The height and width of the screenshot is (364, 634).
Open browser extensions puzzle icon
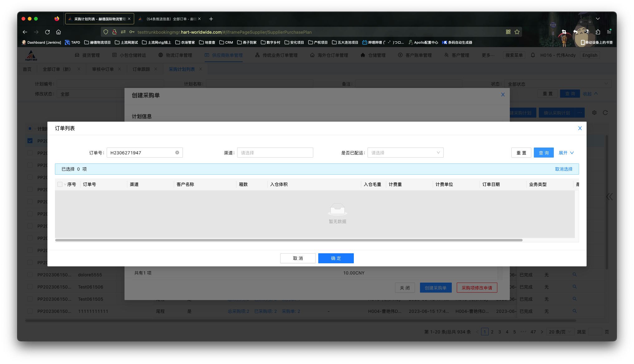pos(598,32)
